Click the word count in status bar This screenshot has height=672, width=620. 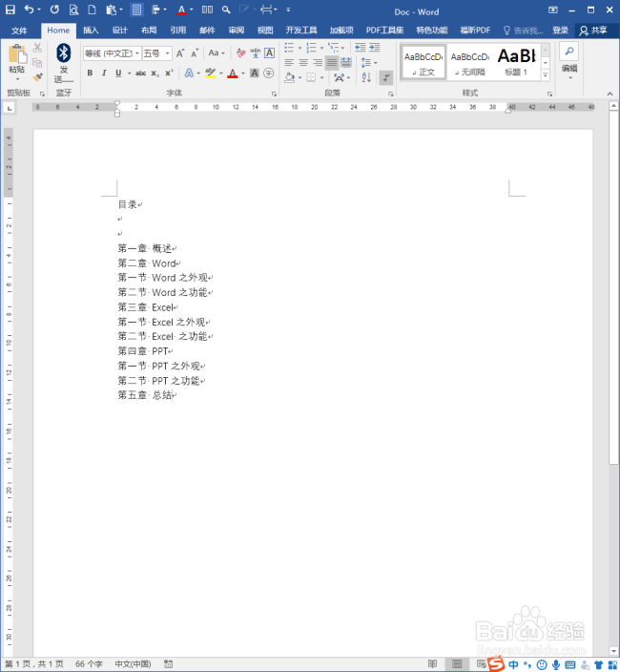[x=89, y=663]
